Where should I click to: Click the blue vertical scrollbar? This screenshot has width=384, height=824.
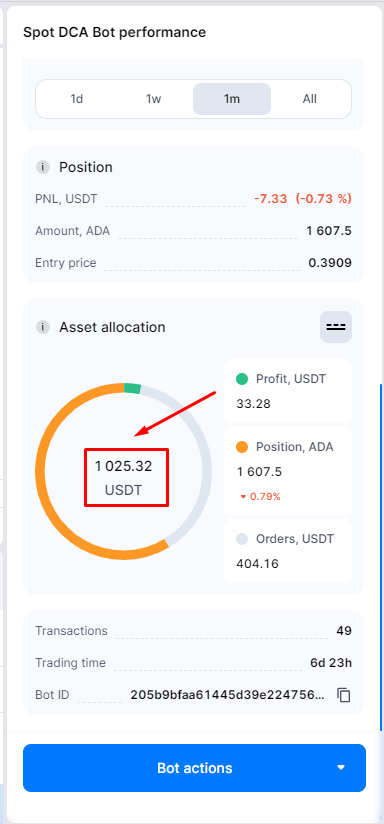pos(381,557)
